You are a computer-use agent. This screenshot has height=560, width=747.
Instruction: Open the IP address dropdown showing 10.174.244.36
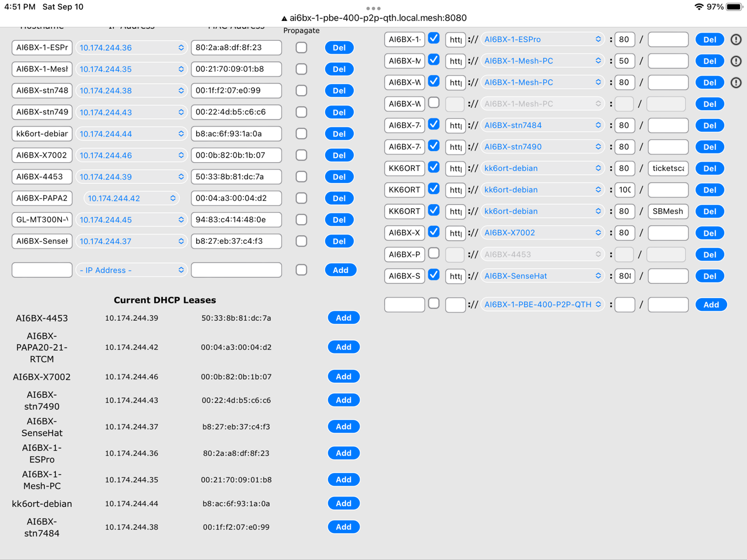pyautogui.click(x=131, y=47)
